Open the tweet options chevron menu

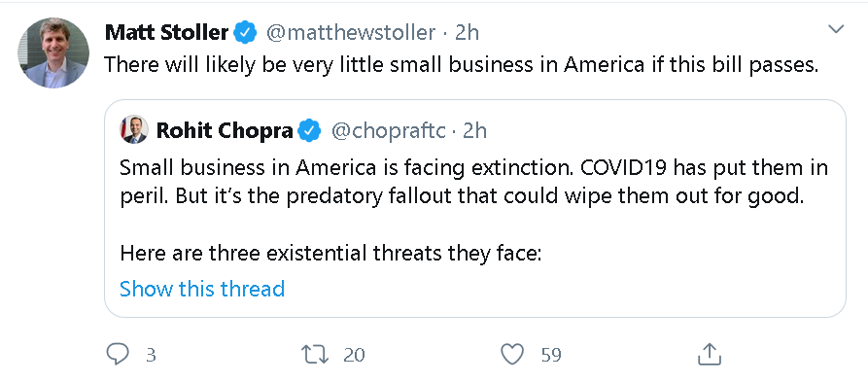pos(835,29)
